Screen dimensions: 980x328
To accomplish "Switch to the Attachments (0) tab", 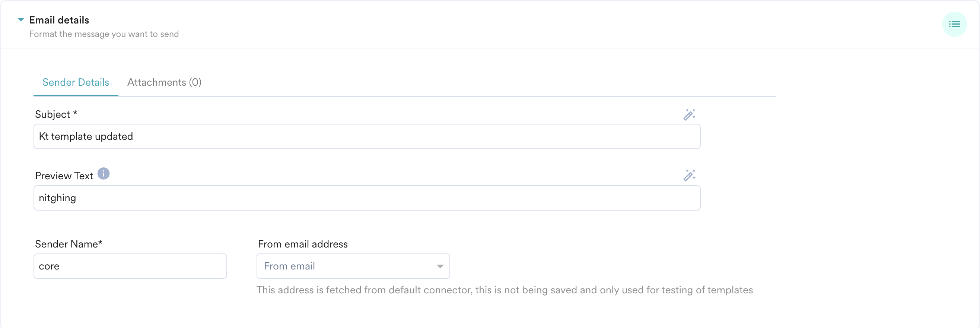I will 164,82.
